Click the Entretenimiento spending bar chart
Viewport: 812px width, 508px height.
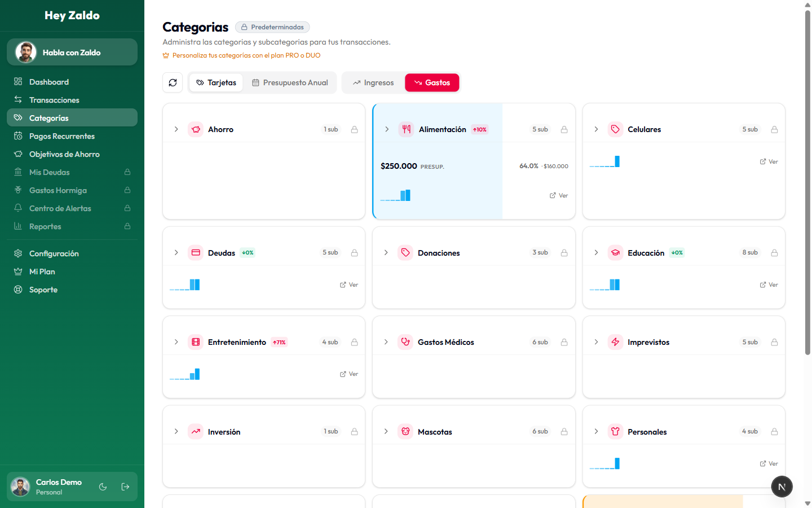[x=185, y=374]
